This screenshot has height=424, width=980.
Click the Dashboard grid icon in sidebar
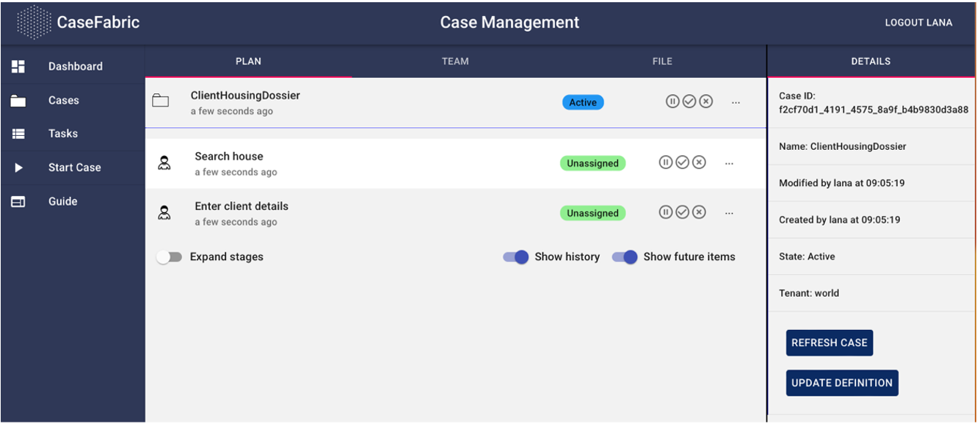[18, 66]
